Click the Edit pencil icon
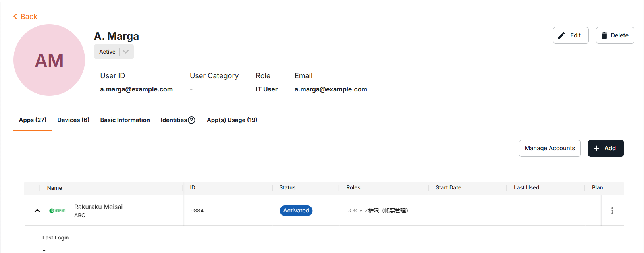 [561, 35]
